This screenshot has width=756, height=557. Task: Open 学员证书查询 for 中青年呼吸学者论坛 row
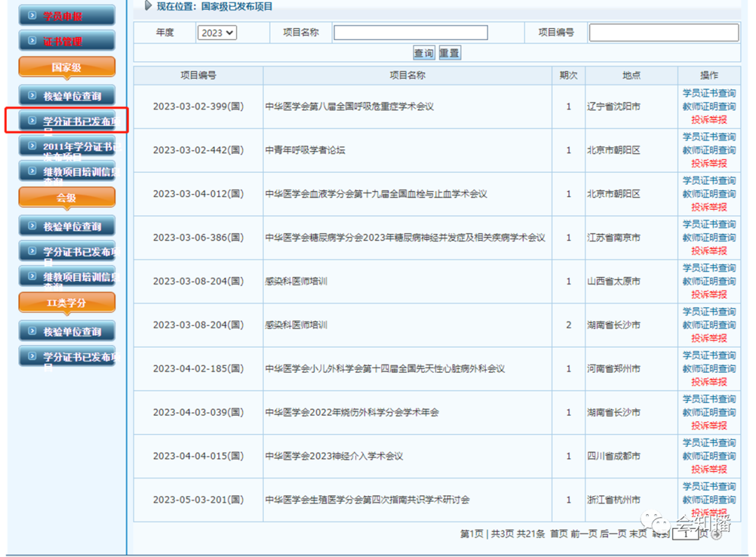tap(709, 137)
